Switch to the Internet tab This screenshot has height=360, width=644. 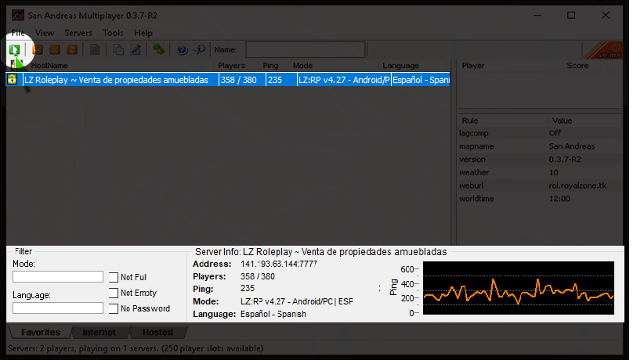click(x=99, y=332)
